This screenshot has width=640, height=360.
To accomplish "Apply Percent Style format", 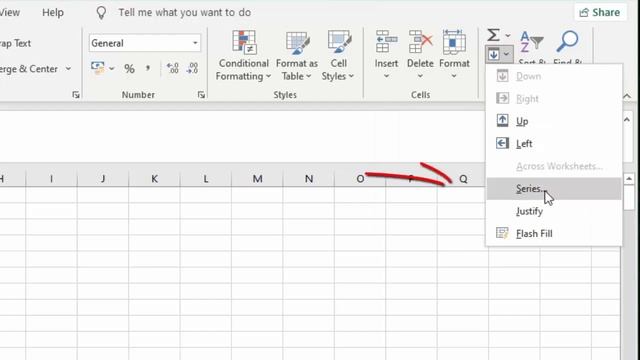I will (x=129, y=69).
